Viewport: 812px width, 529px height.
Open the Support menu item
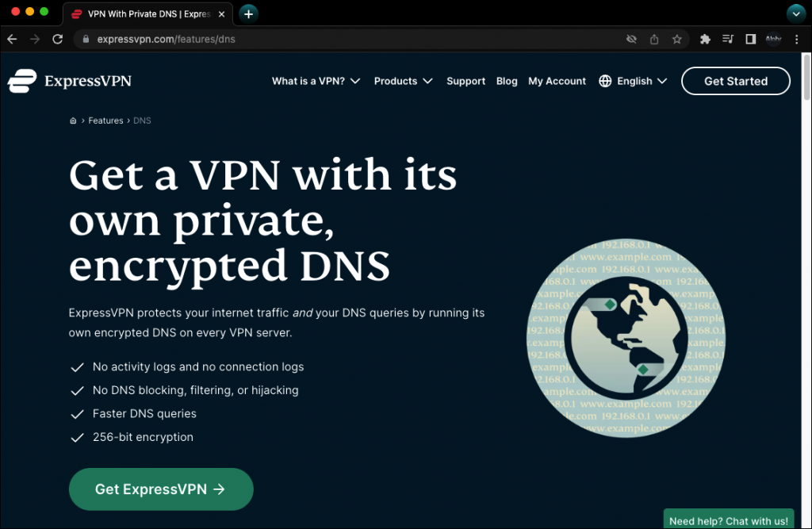pos(465,81)
